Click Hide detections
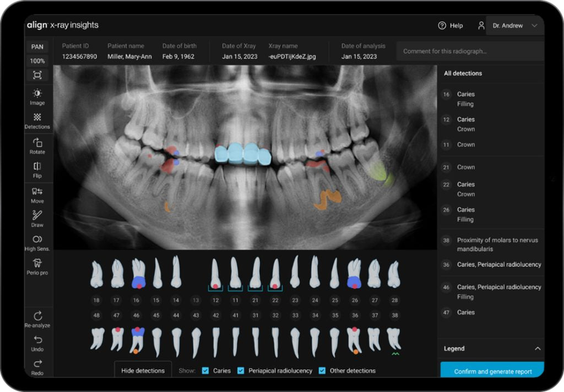The width and height of the screenshot is (564, 392). pos(143,370)
